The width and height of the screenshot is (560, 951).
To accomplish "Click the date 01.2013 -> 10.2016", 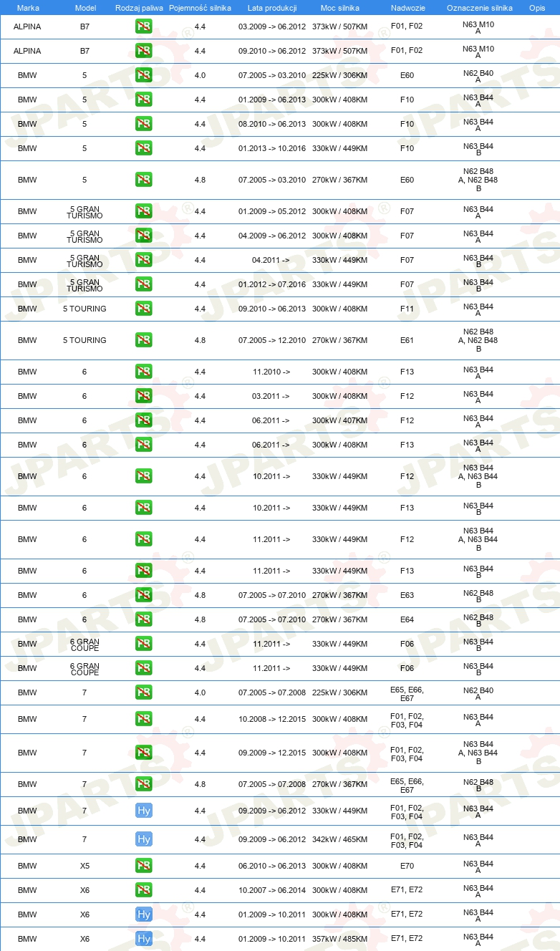I will (x=272, y=149).
